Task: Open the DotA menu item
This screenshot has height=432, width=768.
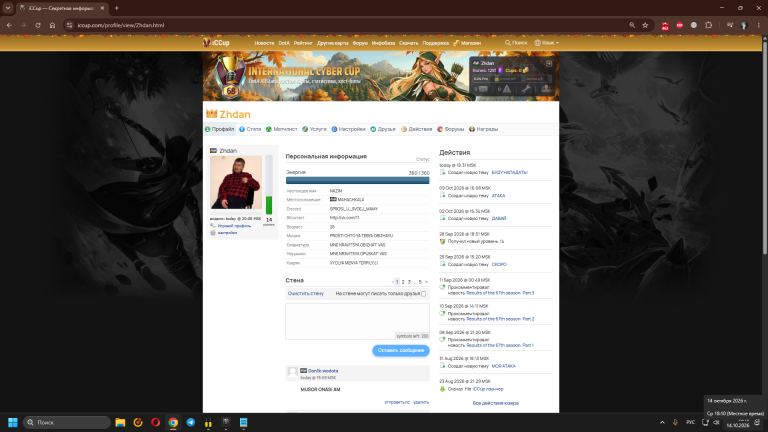Action: 284,43
